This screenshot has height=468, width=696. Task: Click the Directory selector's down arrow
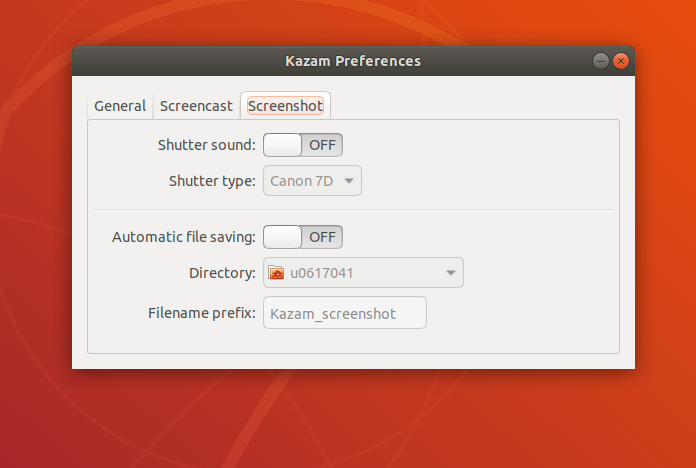pyautogui.click(x=451, y=273)
